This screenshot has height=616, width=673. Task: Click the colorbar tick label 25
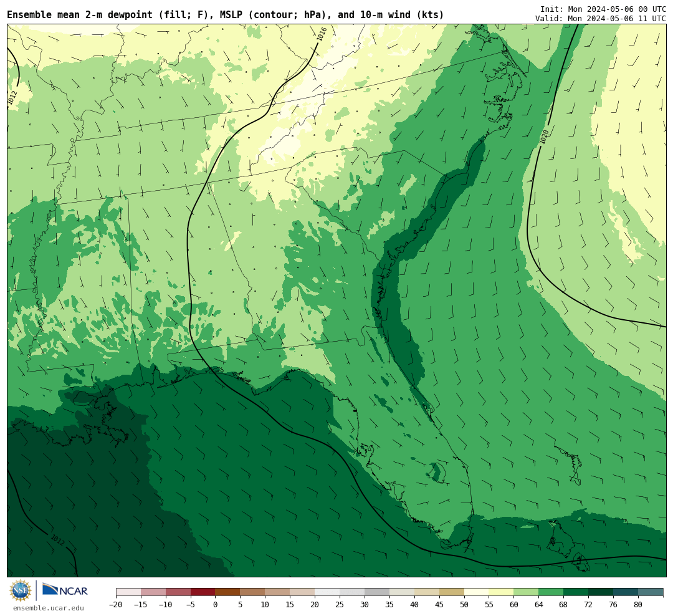point(340,604)
